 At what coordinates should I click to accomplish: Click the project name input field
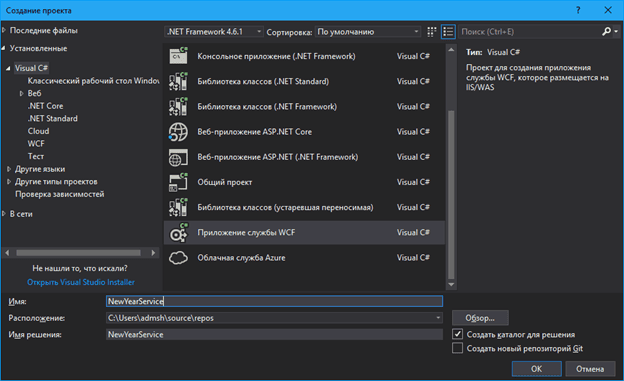coord(274,301)
